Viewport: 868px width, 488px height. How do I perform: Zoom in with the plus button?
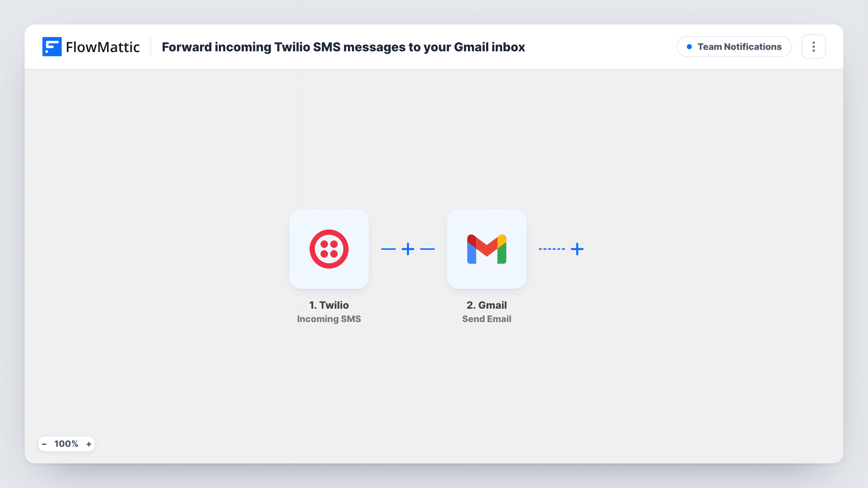(x=89, y=444)
